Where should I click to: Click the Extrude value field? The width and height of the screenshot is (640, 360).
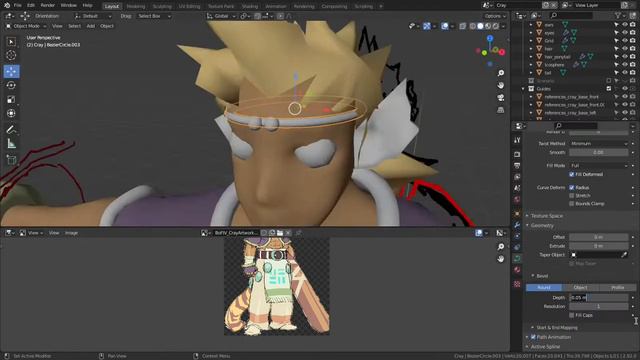599,246
